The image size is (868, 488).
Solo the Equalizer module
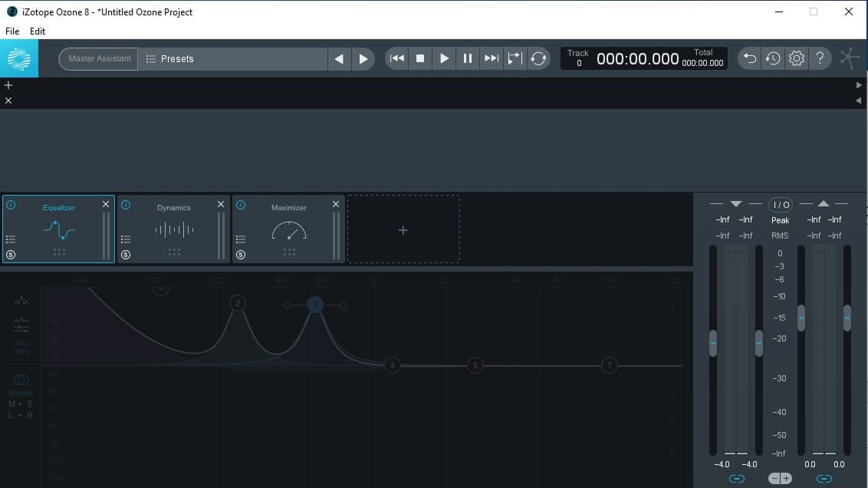point(11,255)
